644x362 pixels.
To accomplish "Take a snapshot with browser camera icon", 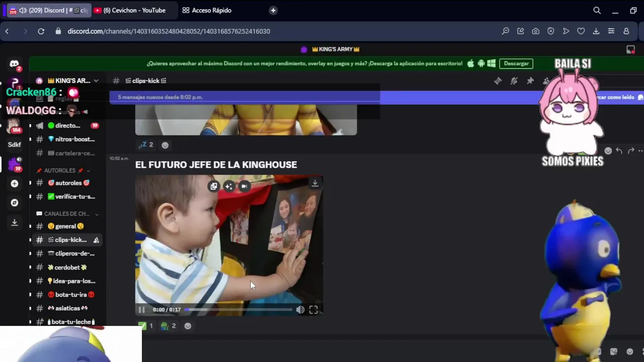I will (x=536, y=31).
